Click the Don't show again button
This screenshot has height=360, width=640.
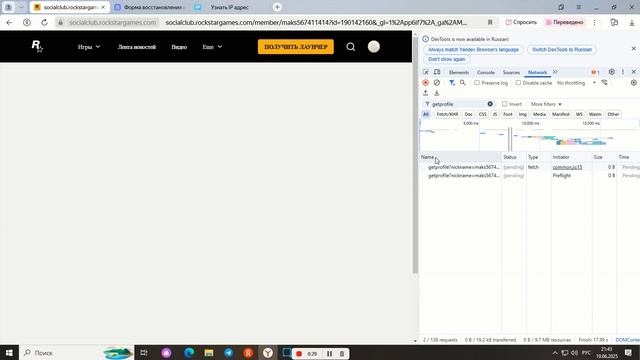pyautogui.click(x=447, y=59)
